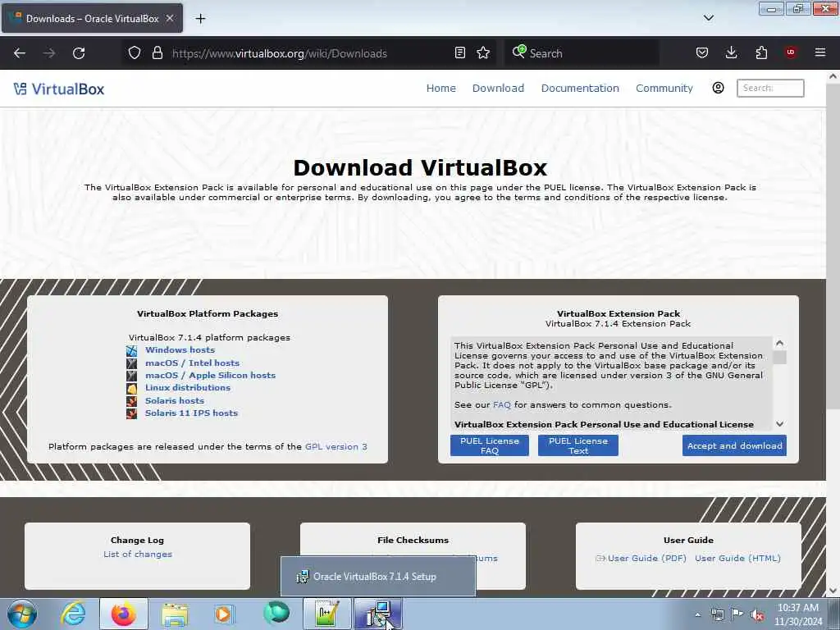Click the PUEL License FAQ button

[x=490, y=445]
